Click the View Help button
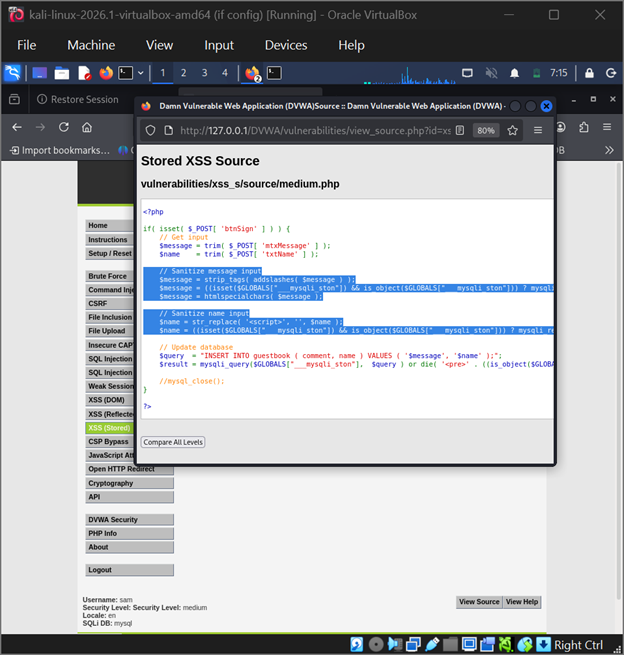Image resolution: width=624 pixels, height=655 pixels. pyautogui.click(x=522, y=602)
